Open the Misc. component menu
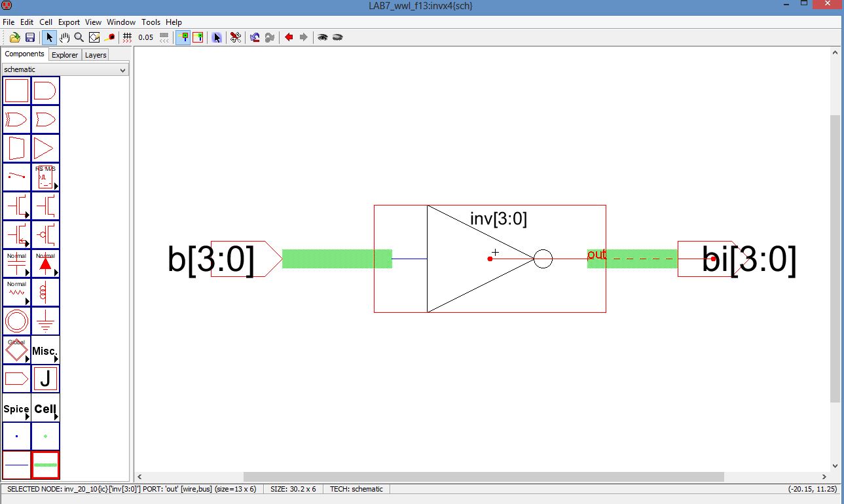 tap(45, 350)
